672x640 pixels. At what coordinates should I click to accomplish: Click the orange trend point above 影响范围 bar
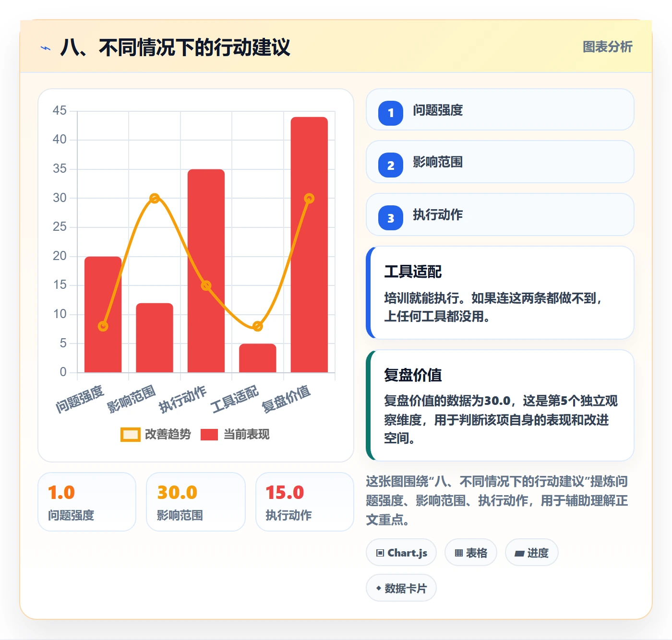(155, 198)
